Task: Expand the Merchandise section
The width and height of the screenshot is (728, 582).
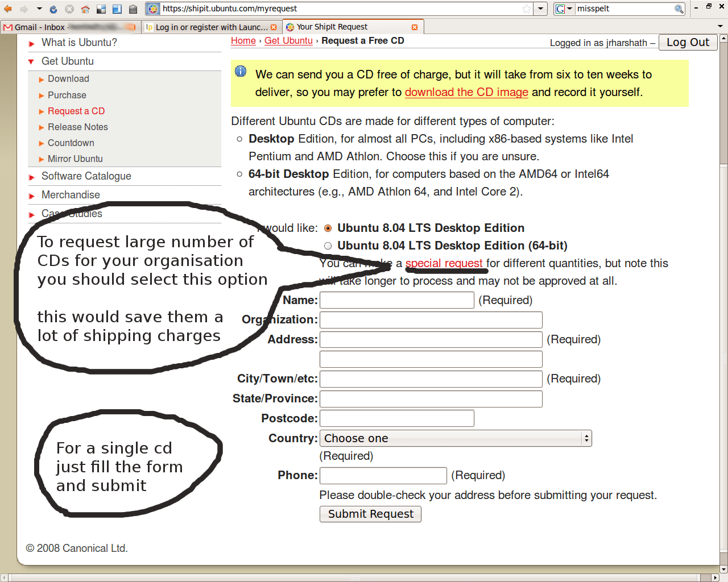Action: pyautogui.click(x=71, y=195)
